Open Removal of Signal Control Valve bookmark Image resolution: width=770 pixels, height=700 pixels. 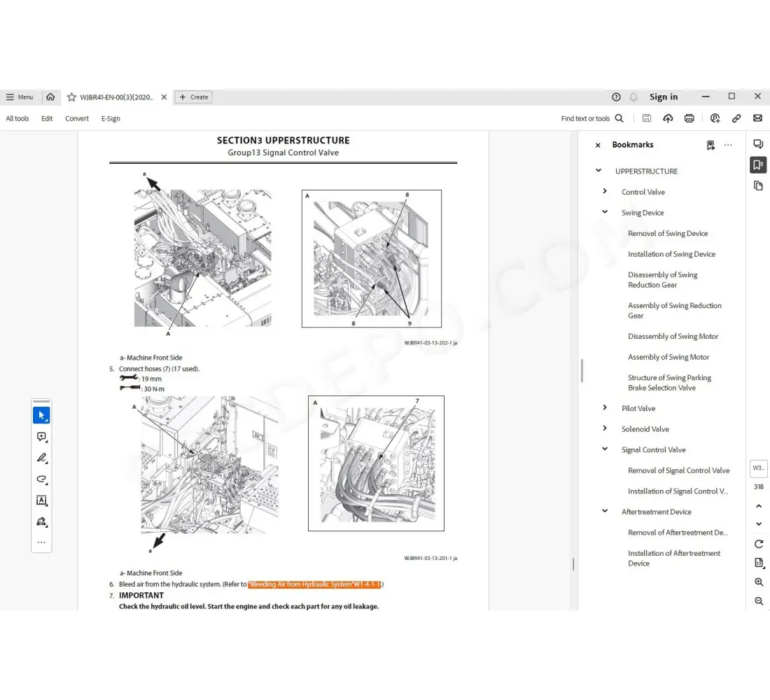click(678, 470)
